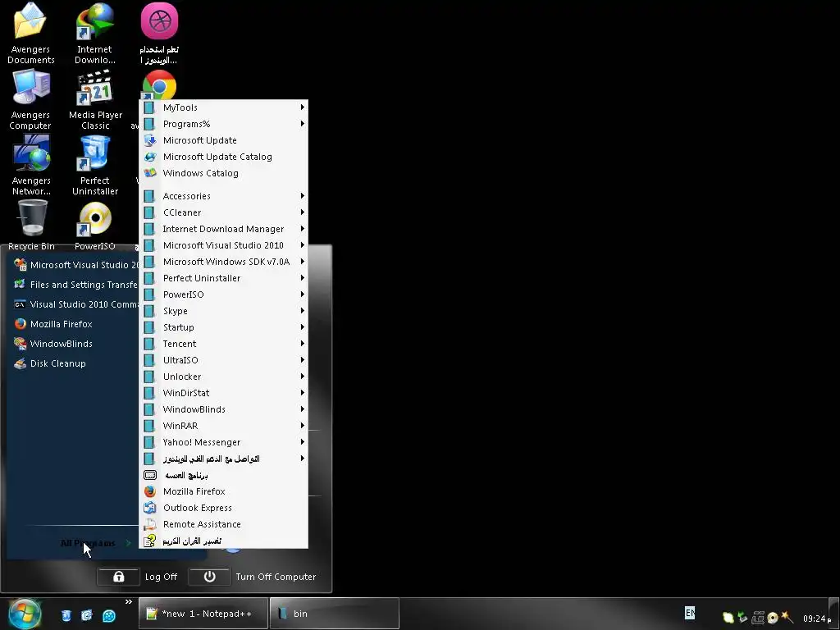Viewport: 840px width, 630px height.
Task: Expand Perfect Uninstaller program folder
Action: (x=223, y=278)
